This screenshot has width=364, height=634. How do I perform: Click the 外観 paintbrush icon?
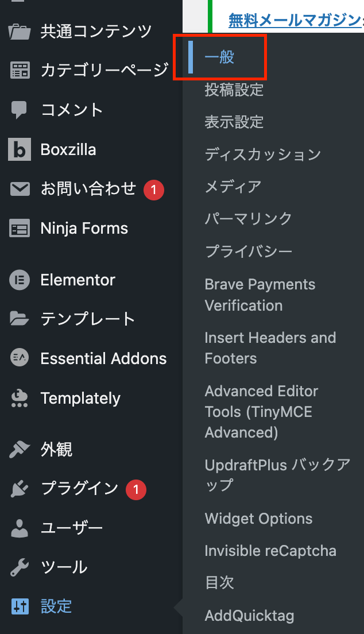pyautogui.click(x=20, y=449)
